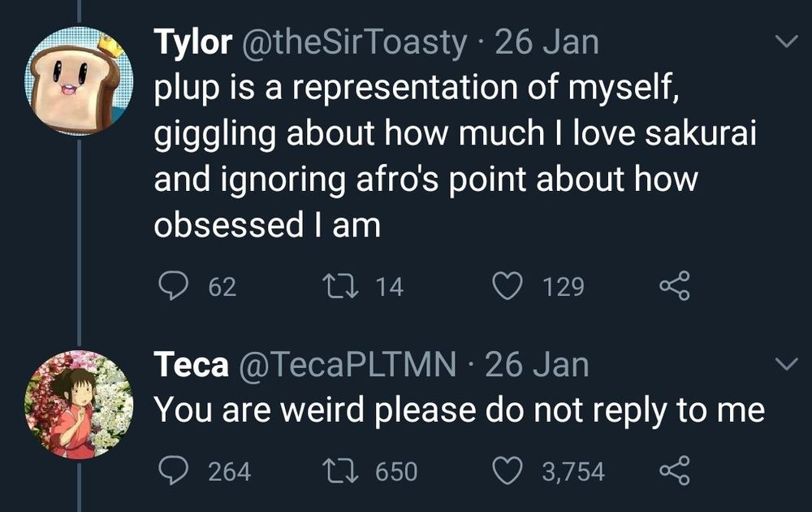Image resolution: width=812 pixels, height=512 pixels.
Task: Open the @theSirToasty profile handle
Action: coord(354,43)
